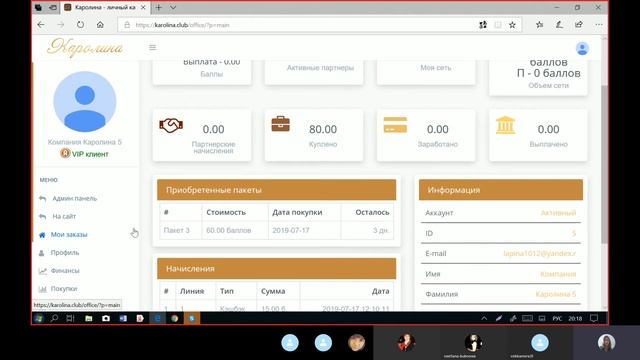Open Профиль in sidebar menu
This screenshot has width=640, height=360.
pos(64,253)
